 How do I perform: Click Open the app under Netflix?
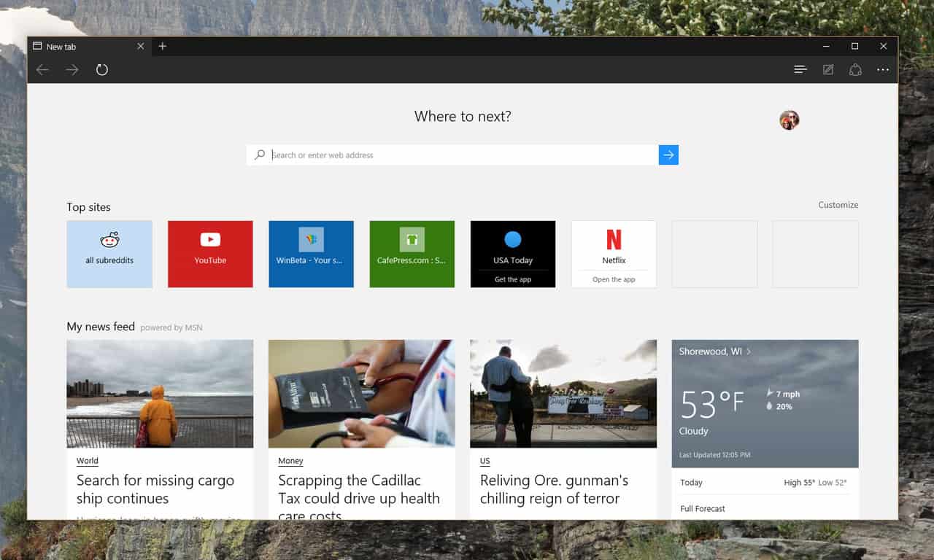(614, 279)
